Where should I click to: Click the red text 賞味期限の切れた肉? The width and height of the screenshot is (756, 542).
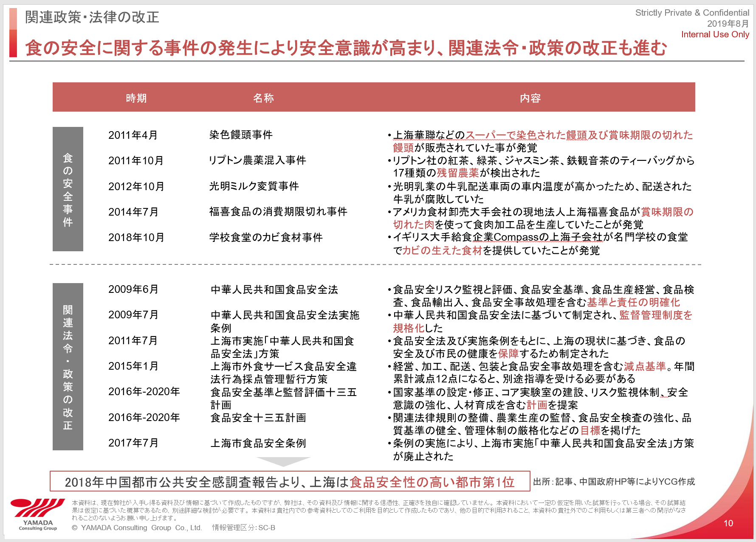pyautogui.click(x=543, y=218)
